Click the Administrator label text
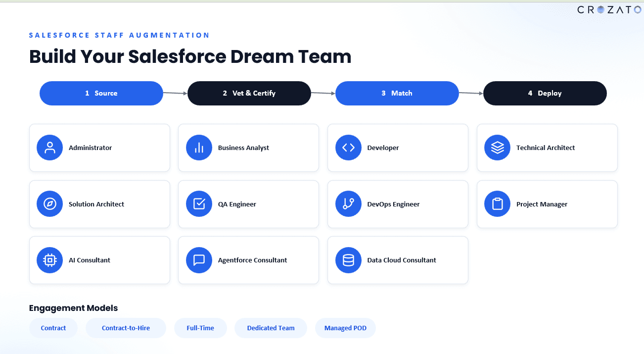 pos(91,148)
